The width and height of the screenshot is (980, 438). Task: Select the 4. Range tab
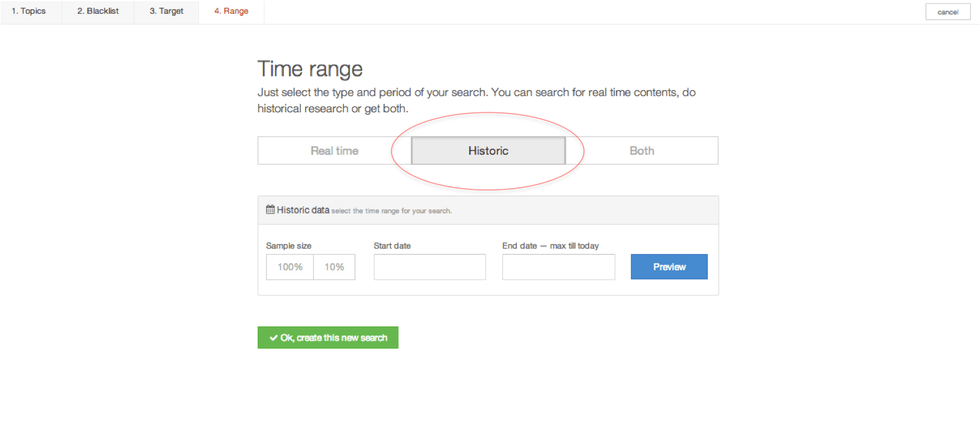point(231,12)
